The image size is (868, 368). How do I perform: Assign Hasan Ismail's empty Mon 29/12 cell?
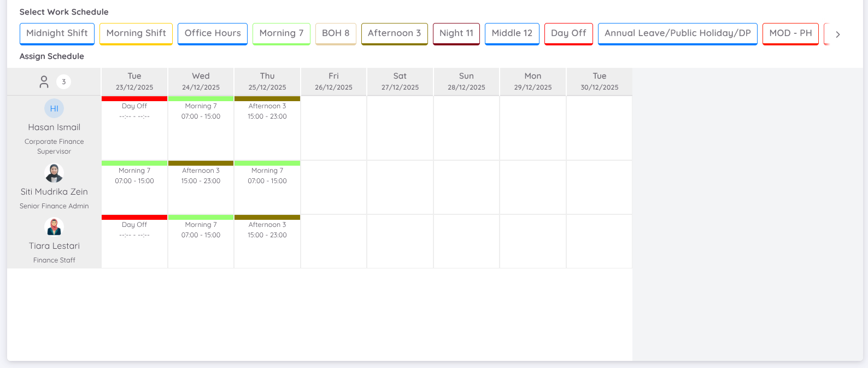(x=533, y=128)
